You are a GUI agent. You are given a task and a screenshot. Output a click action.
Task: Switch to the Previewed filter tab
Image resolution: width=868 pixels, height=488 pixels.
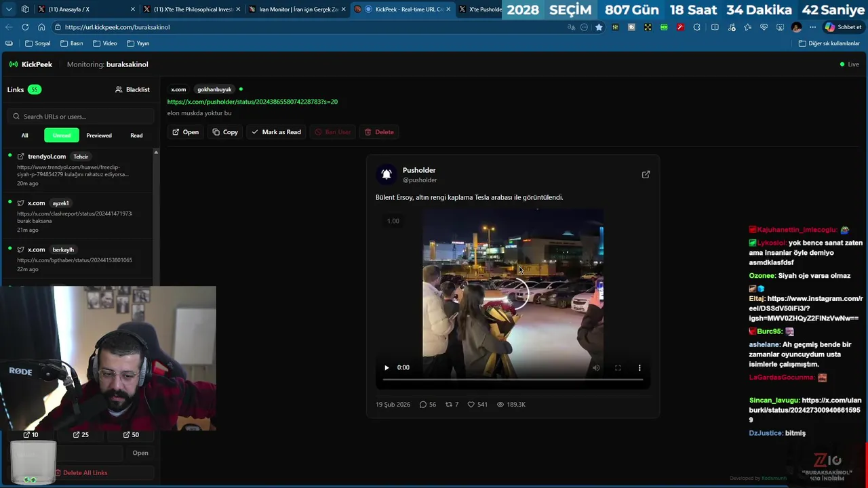coord(99,136)
